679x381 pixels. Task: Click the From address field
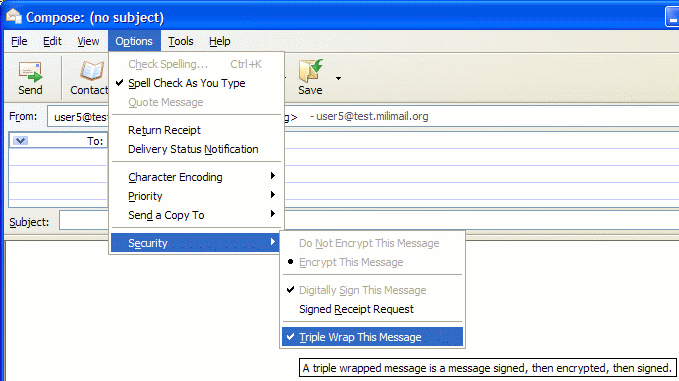click(363, 116)
